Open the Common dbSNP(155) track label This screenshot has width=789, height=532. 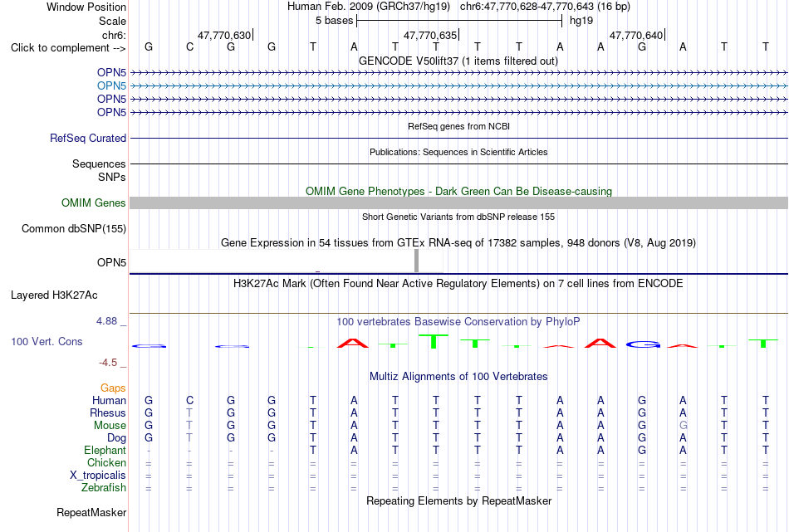coord(74,228)
